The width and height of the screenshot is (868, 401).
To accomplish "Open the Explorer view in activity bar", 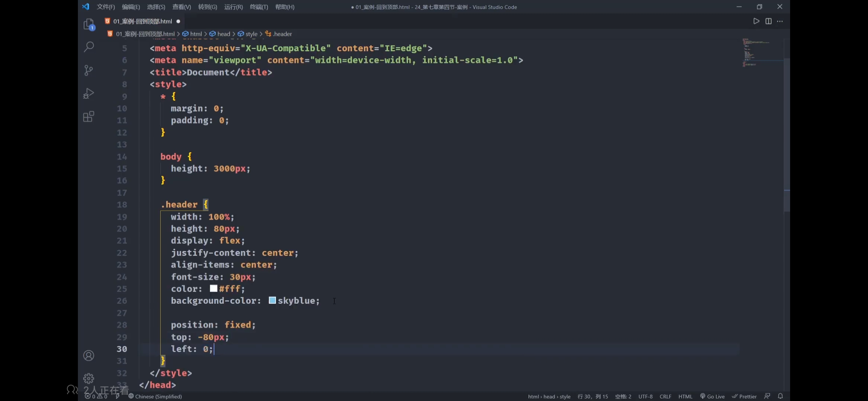I will pyautogui.click(x=89, y=24).
